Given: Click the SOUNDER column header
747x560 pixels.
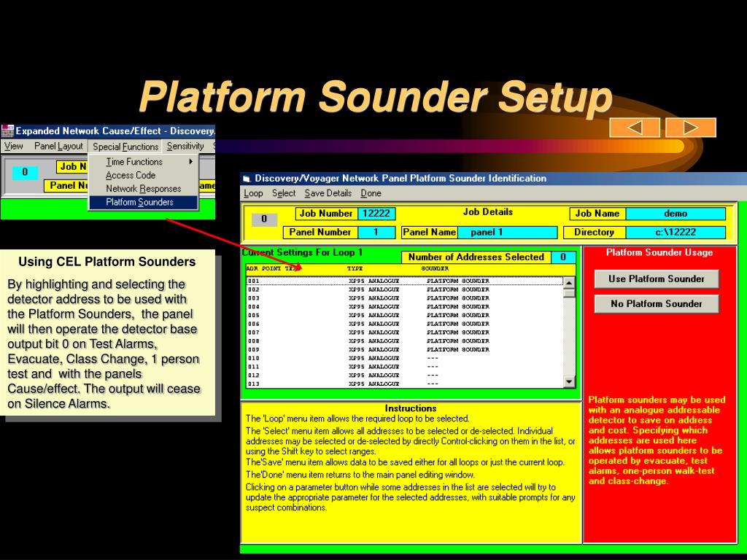Looking at the screenshot, I should pyautogui.click(x=435, y=269).
